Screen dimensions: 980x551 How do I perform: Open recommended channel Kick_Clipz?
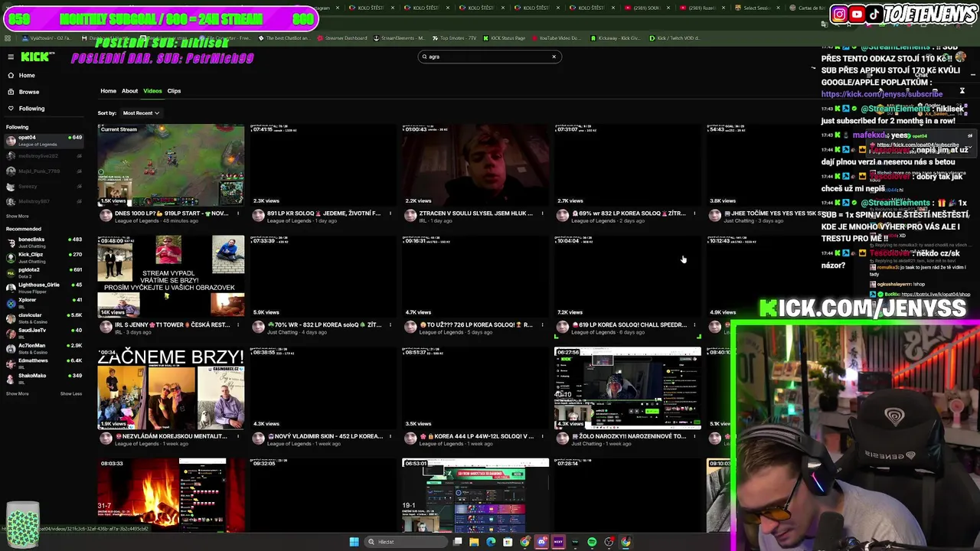44,258
